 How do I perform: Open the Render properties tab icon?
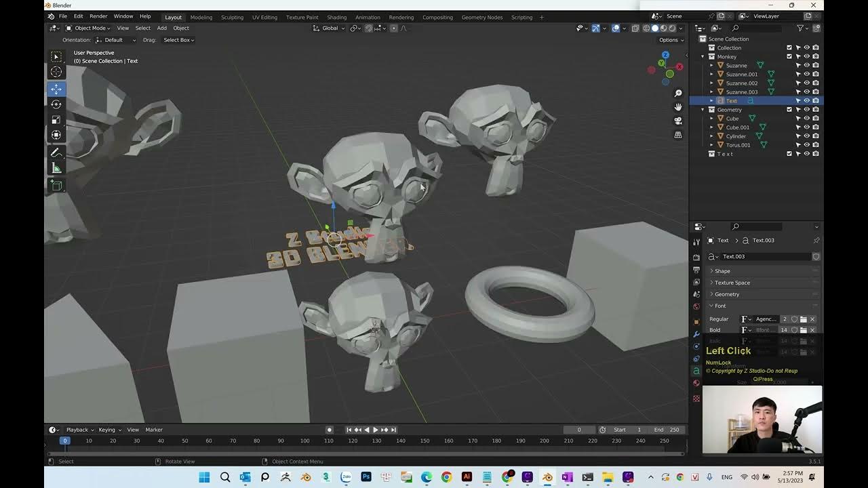[696, 258]
